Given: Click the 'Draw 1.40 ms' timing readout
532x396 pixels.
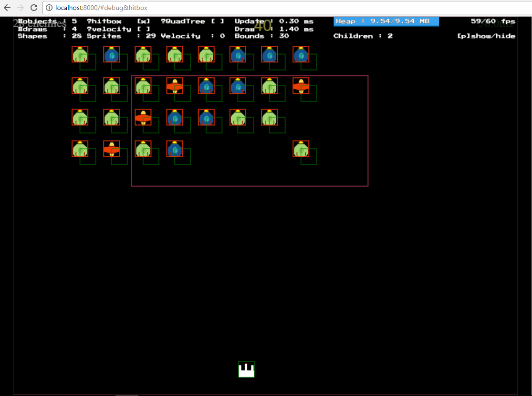Looking at the screenshot, I should pos(274,29).
